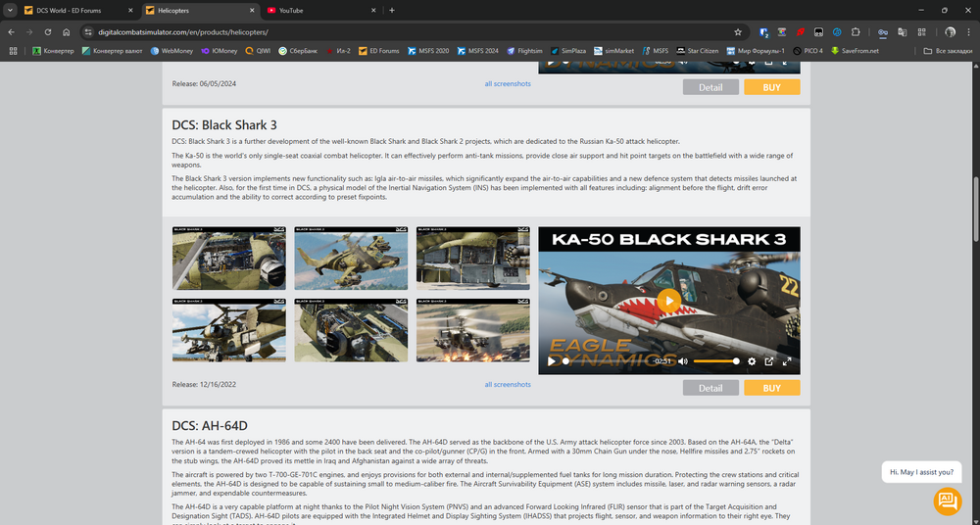Open the Chrome three-dot menu
The image size is (980, 525).
pos(969,32)
